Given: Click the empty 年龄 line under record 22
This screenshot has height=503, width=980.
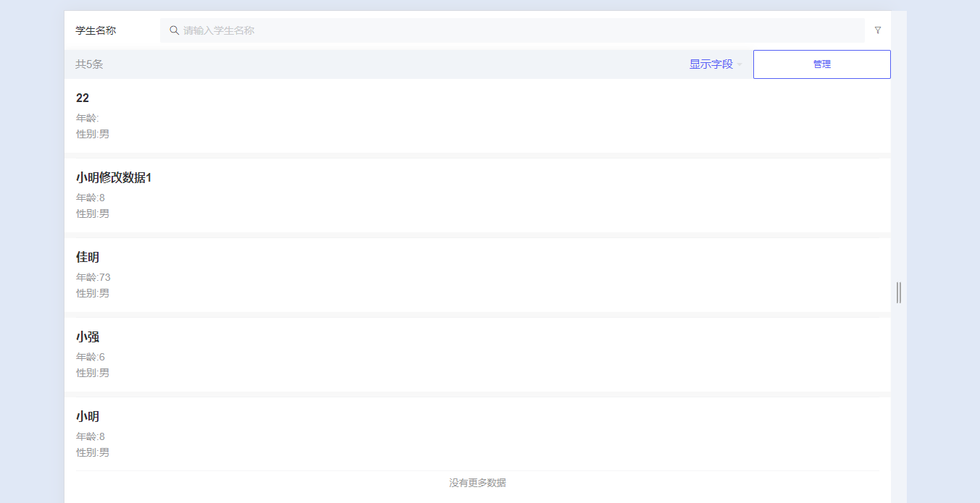Looking at the screenshot, I should (88, 118).
